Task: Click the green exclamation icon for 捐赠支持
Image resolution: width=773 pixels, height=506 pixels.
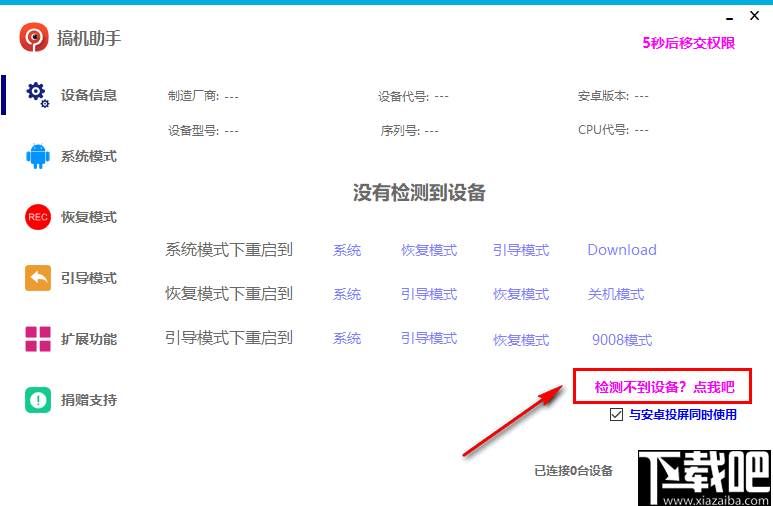Action: pos(38,400)
